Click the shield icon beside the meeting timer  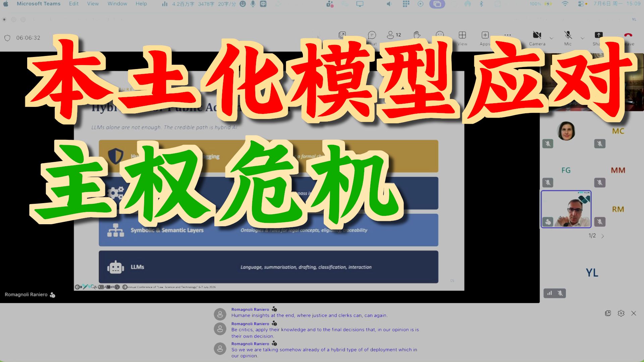coord(7,38)
